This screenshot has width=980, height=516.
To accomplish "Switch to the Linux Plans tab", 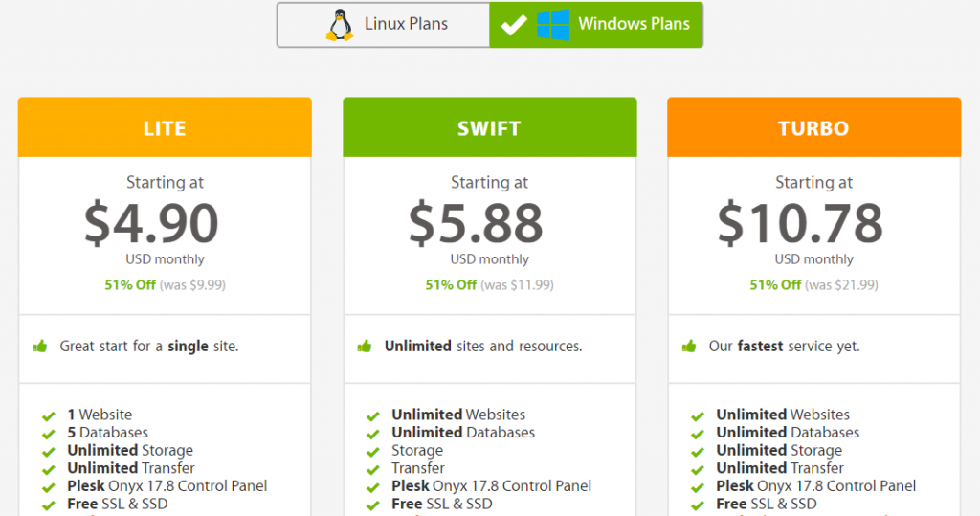I will coord(383,25).
